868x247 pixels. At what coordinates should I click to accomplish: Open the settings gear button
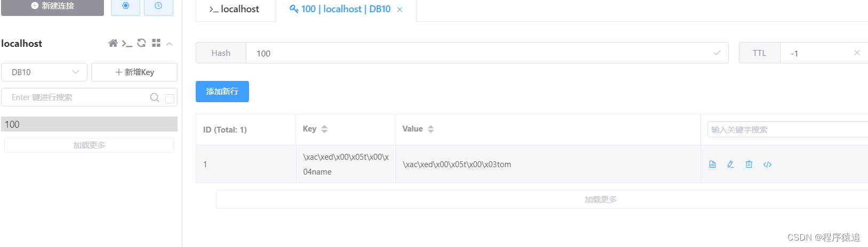tap(125, 6)
